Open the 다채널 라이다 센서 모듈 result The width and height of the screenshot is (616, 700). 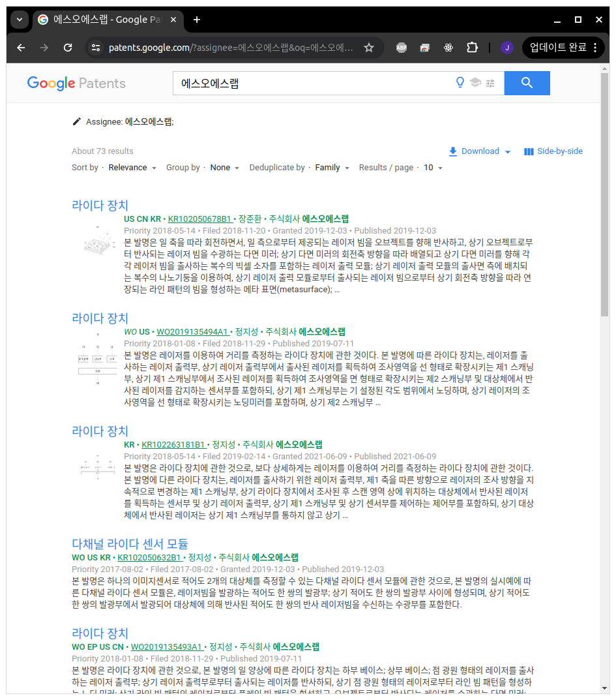coord(129,543)
